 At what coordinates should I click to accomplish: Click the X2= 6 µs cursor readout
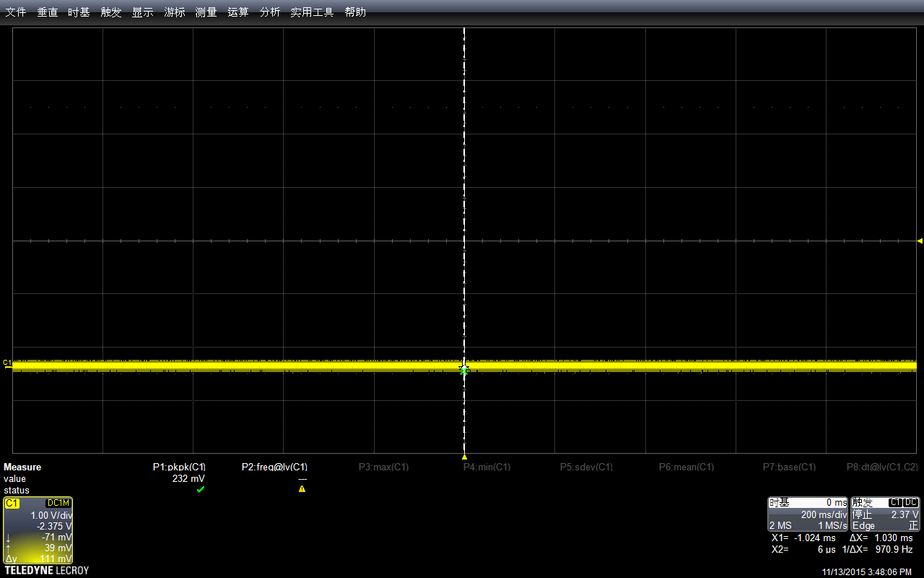pos(803,549)
